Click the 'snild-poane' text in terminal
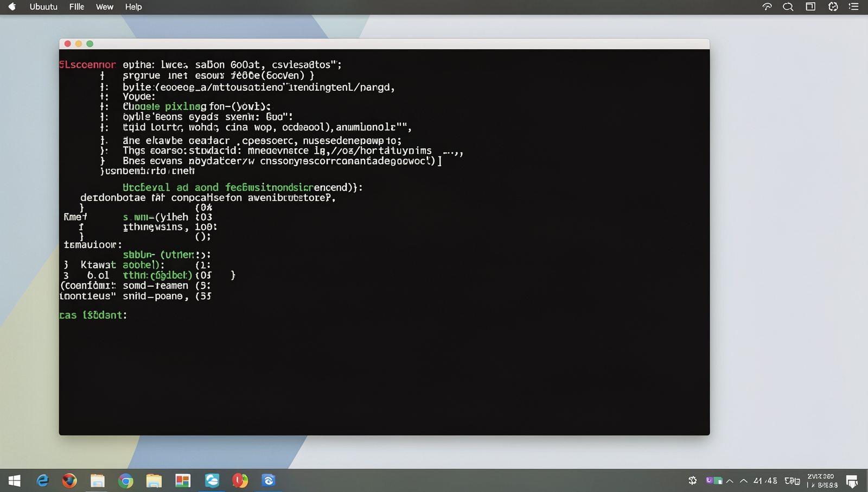Image resolution: width=868 pixels, height=492 pixels. (155, 296)
